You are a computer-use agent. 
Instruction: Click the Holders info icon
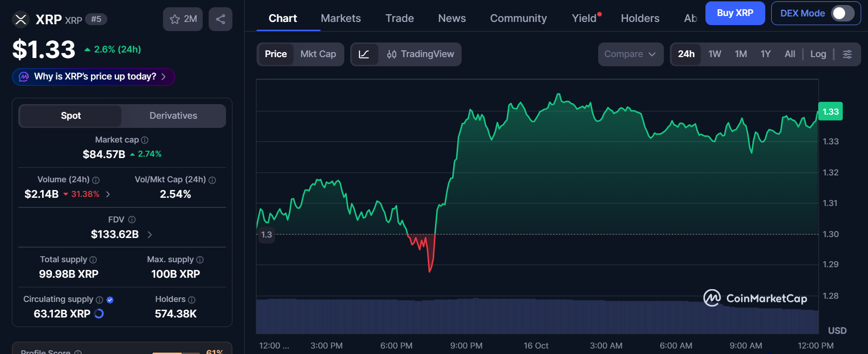click(192, 300)
